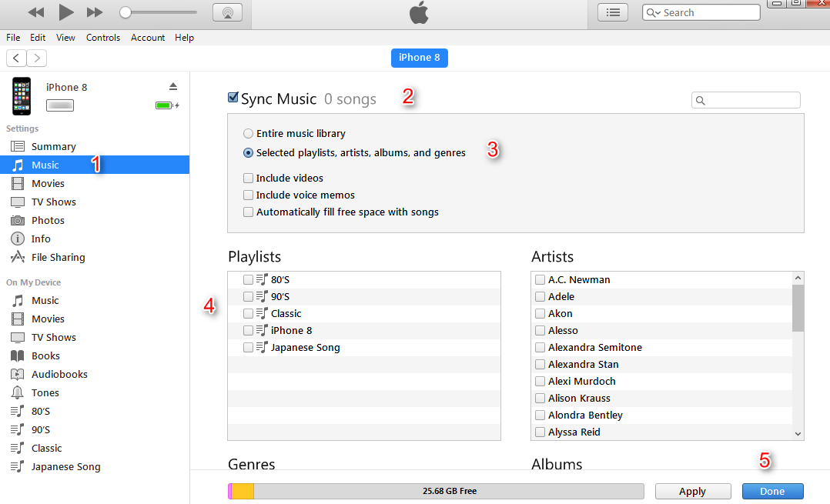The height and width of the screenshot is (504, 830).
Task: Click the fast-forward playback button
Action: pos(95,12)
